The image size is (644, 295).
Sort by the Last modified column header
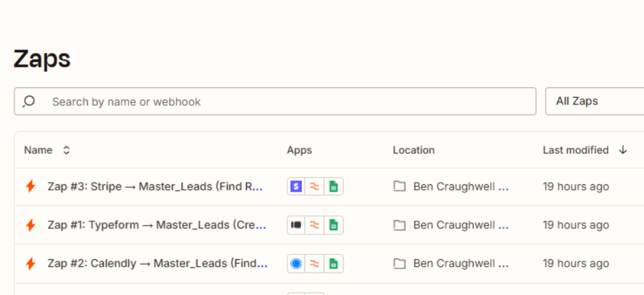tap(575, 151)
